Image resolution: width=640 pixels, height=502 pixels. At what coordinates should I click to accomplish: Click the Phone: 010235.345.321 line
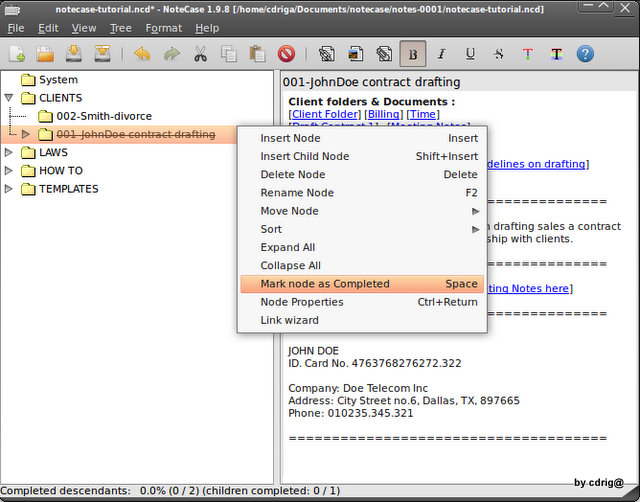pos(351,413)
